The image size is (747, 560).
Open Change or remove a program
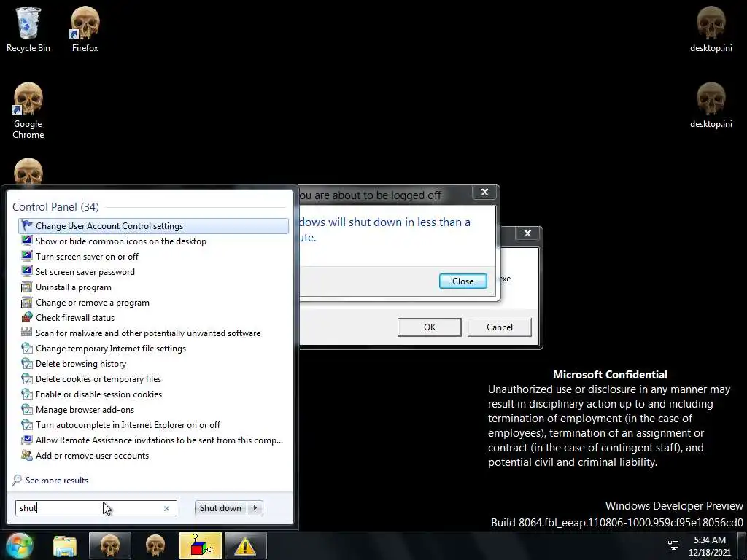(153, 303)
